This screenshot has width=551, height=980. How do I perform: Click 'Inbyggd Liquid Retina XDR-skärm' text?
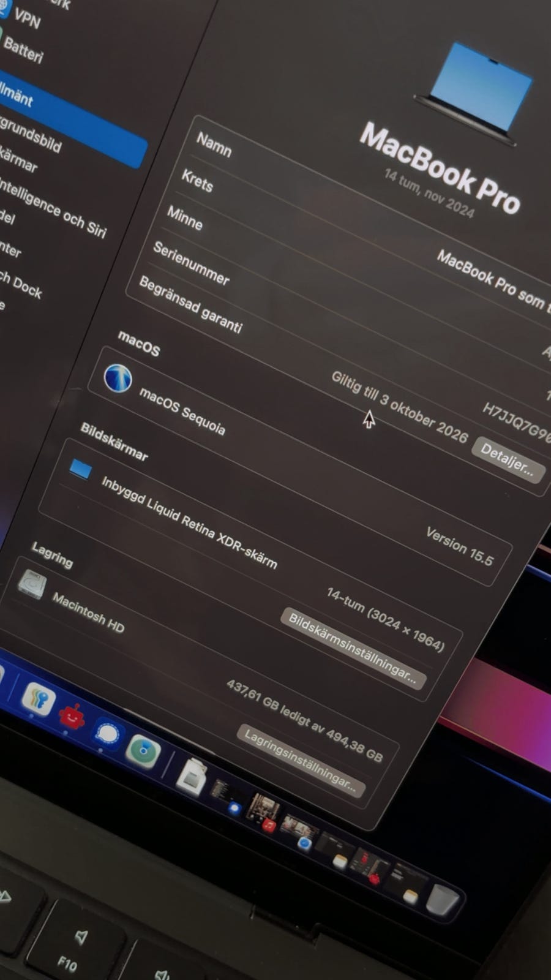point(189,522)
